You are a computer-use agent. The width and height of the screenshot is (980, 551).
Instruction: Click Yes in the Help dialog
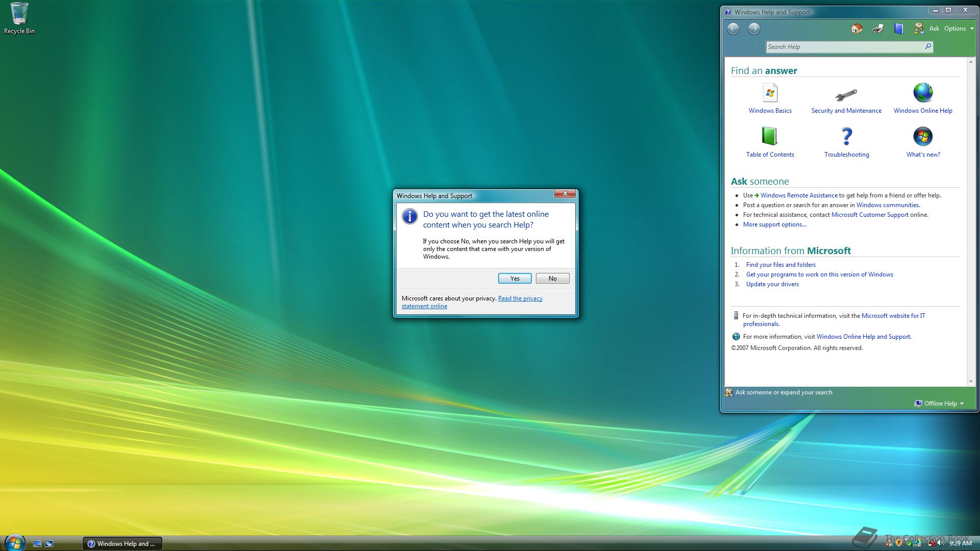pos(514,279)
